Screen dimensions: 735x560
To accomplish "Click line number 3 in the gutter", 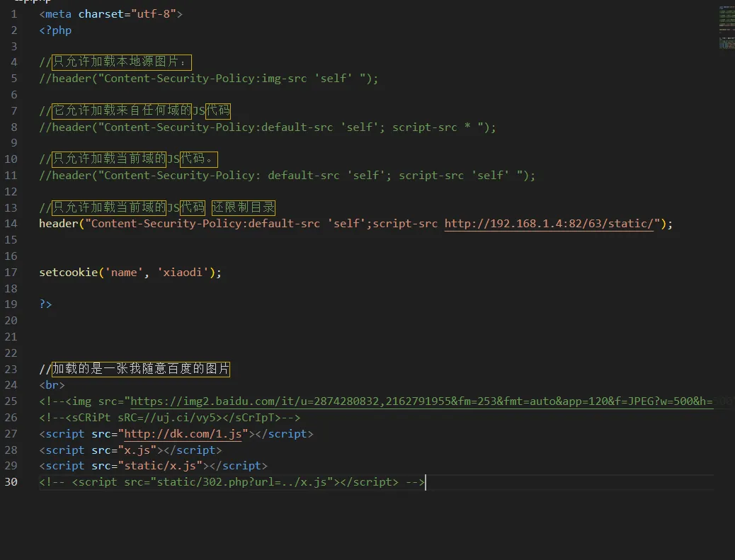I will [14, 47].
